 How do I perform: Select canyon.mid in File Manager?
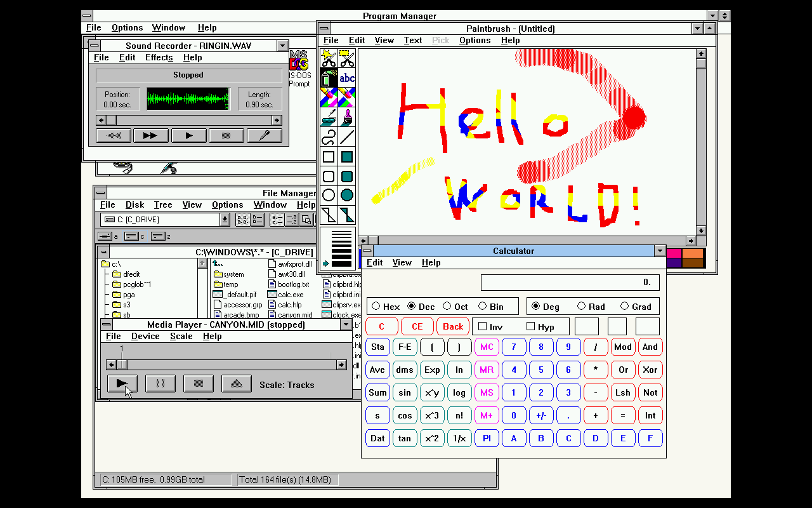291,315
